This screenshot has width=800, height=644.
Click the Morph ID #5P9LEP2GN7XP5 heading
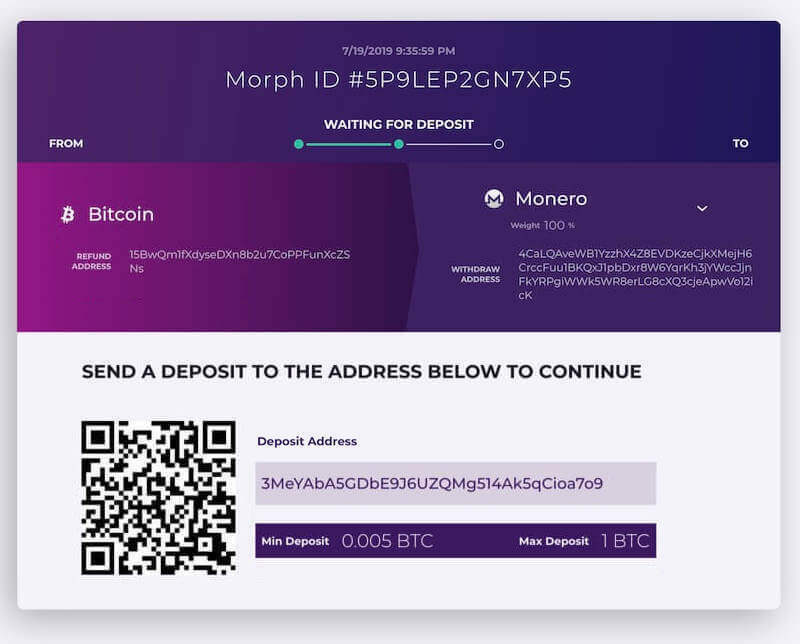pyautogui.click(x=399, y=80)
